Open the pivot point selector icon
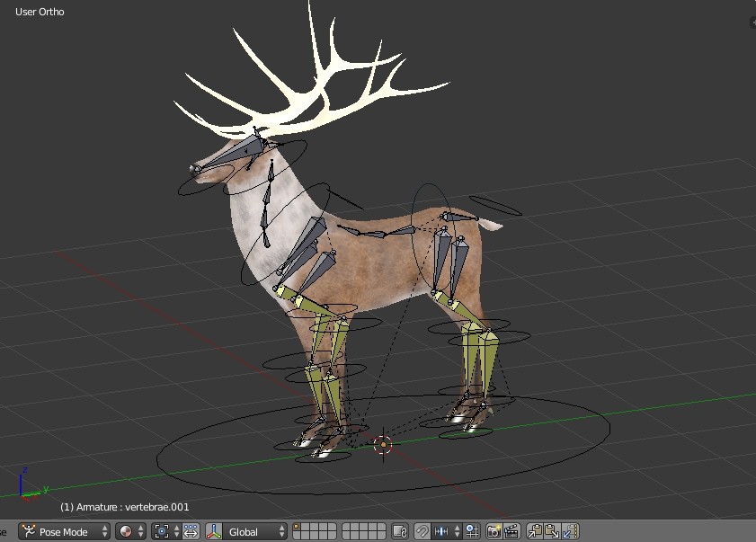The width and height of the screenshot is (756, 542). (x=161, y=531)
